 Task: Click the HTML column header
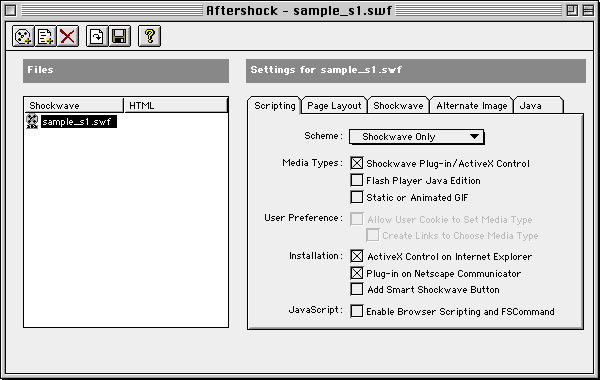tap(176, 105)
